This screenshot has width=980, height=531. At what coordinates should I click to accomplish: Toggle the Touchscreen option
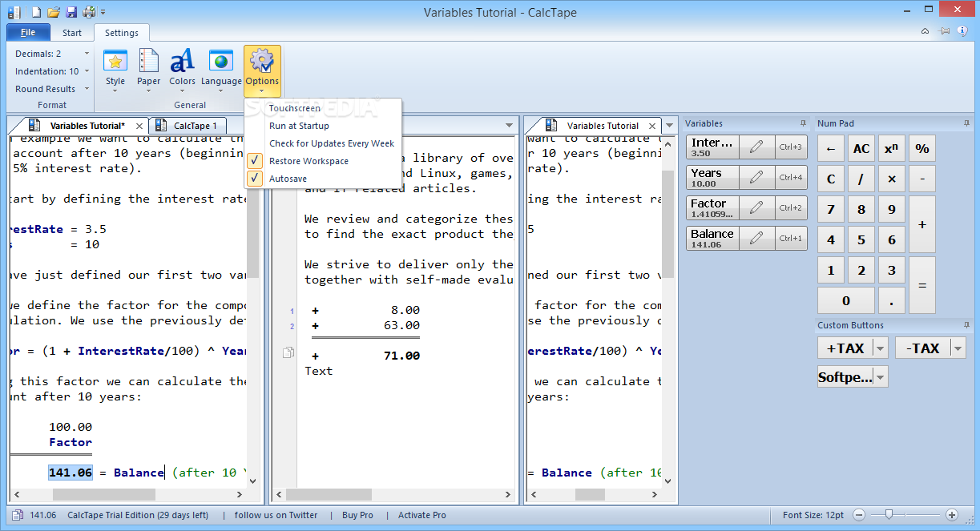tap(323, 108)
